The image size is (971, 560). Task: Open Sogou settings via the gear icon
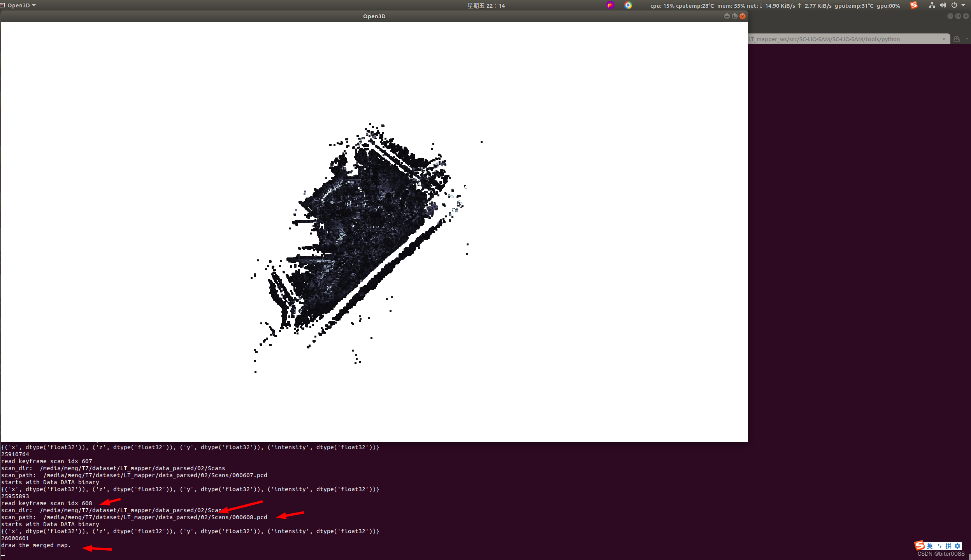tap(957, 546)
